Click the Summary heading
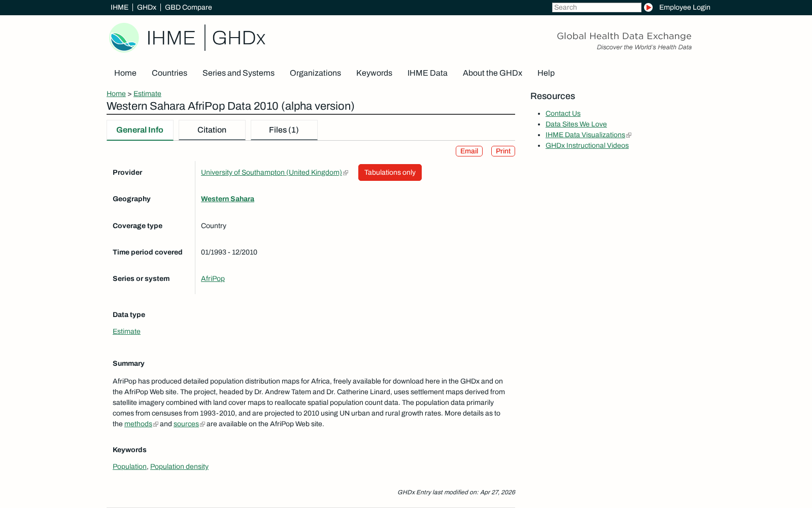Image resolution: width=812 pixels, height=508 pixels. (x=128, y=363)
